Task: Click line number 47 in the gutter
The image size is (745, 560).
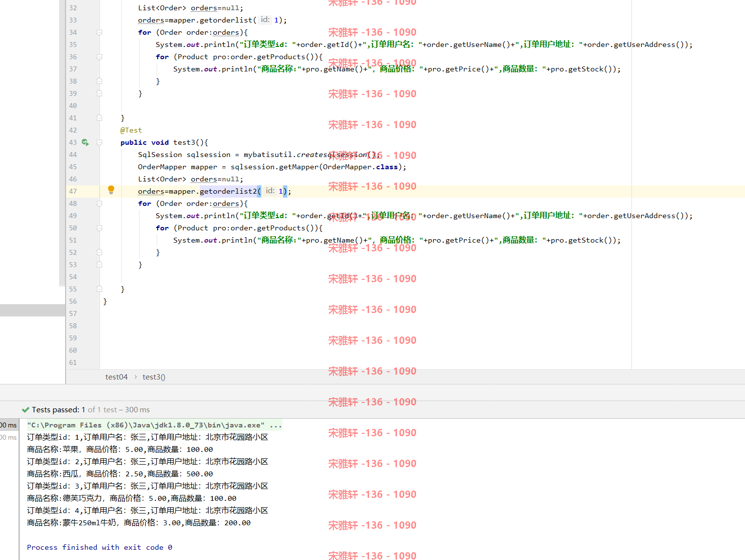Action: tap(73, 191)
